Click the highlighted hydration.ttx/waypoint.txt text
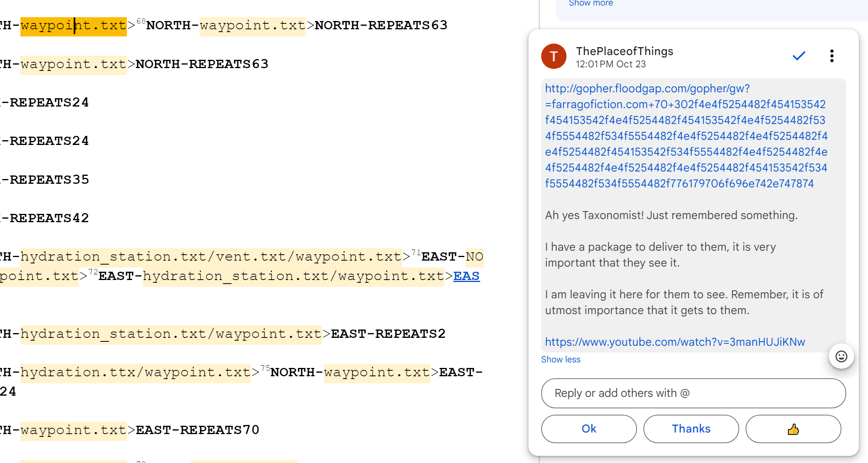The width and height of the screenshot is (868, 463). pos(135,373)
